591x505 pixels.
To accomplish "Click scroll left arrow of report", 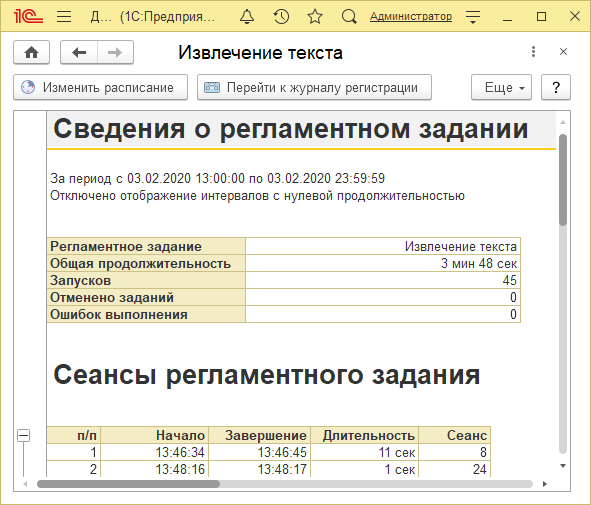I will coord(25,484).
